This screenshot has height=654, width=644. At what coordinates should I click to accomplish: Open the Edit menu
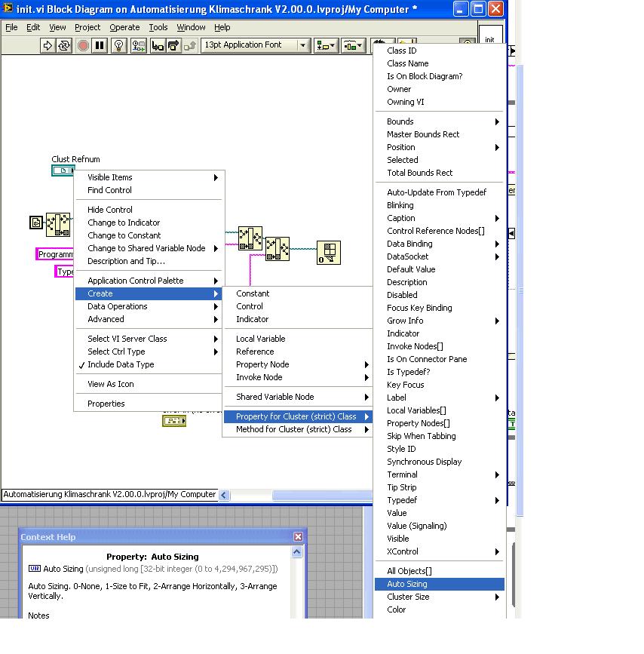[x=33, y=27]
